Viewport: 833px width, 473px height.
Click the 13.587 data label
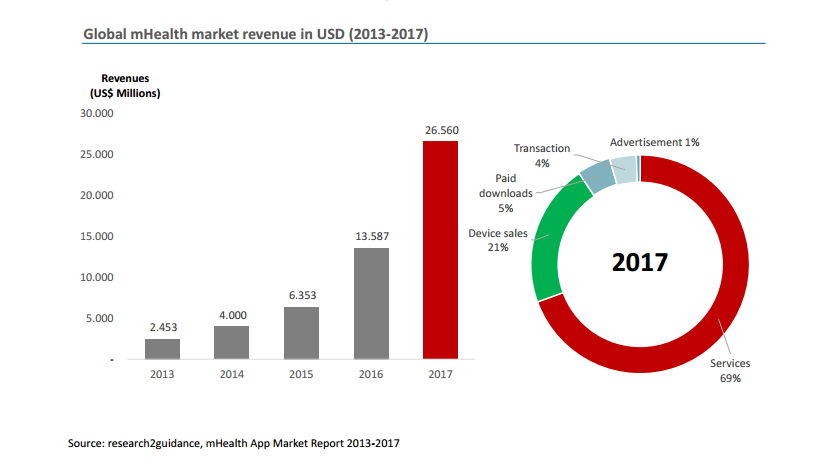coord(371,236)
